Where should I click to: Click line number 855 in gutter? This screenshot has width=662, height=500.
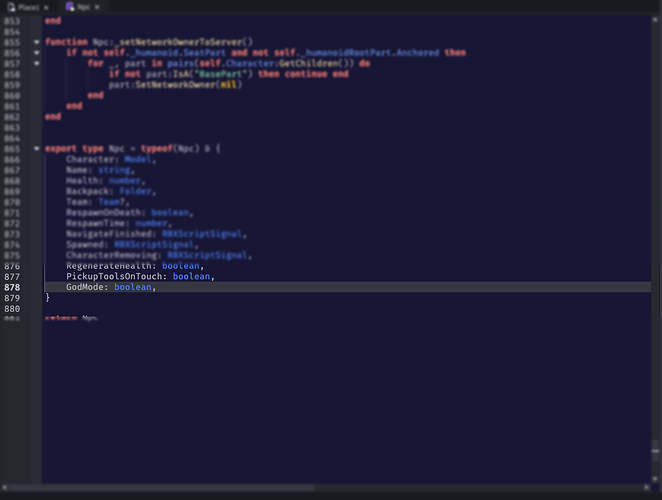tap(12, 42)
